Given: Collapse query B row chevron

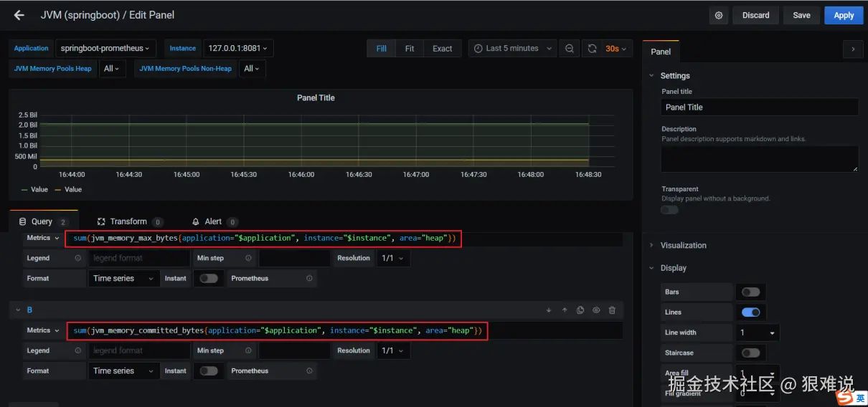Looking at the screenshot, I should 18,310.
